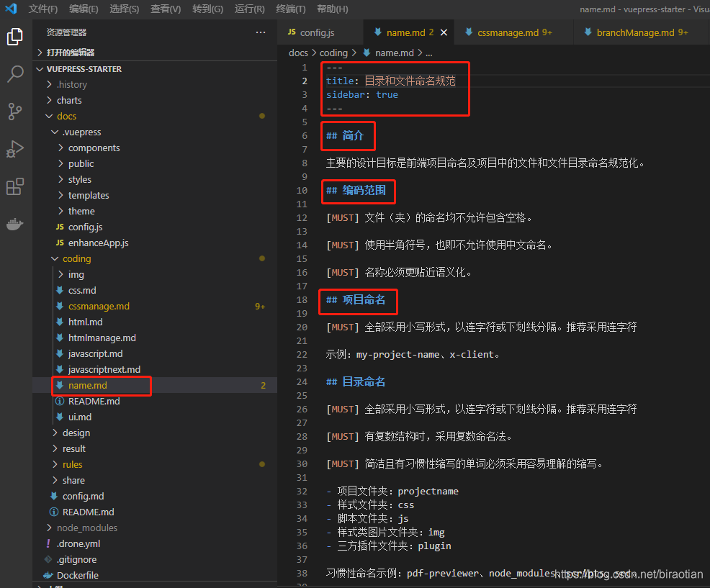Open the 终端(T) menu

point(291,9)
